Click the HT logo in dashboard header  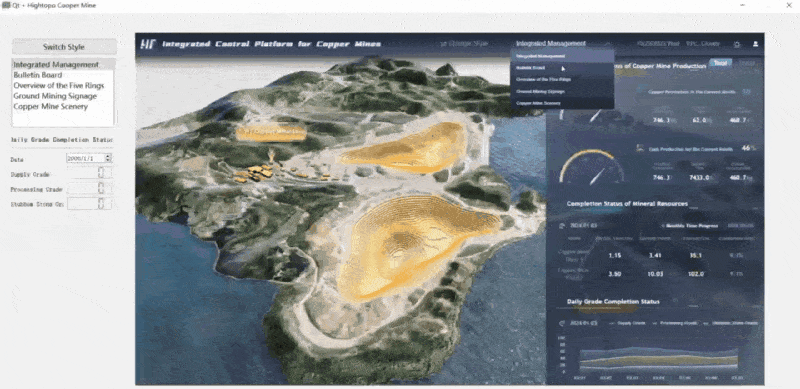click(x=148, y=44)
